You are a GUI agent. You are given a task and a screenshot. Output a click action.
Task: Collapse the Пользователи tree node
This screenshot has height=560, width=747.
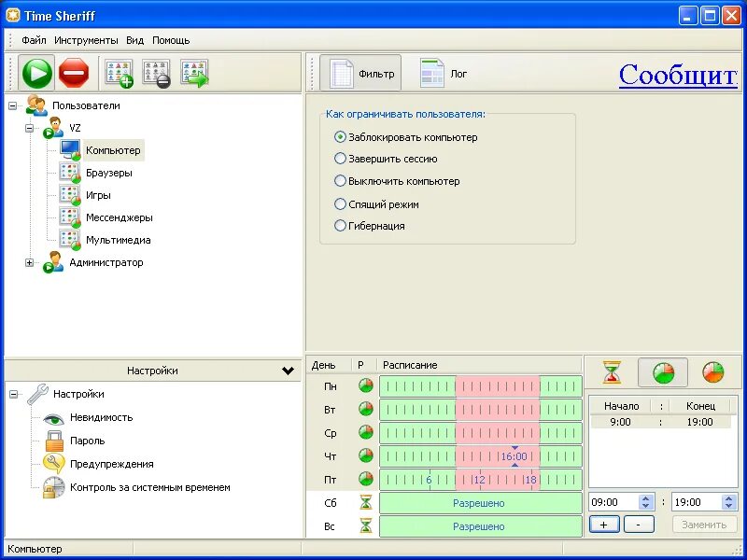[x=13, y=105]
